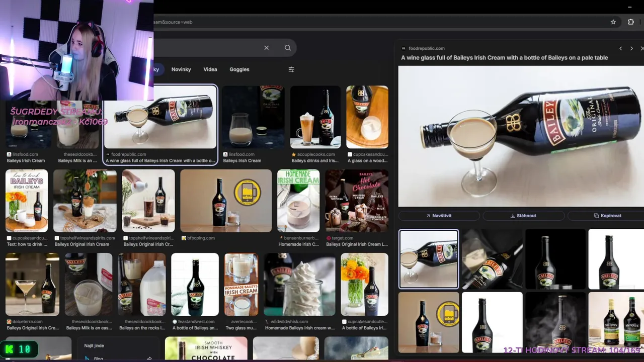This screenshot has height=362, width=644.
Task: Open the 'A glass on a wood...' thumbnail
Action: tap(367, 117)
